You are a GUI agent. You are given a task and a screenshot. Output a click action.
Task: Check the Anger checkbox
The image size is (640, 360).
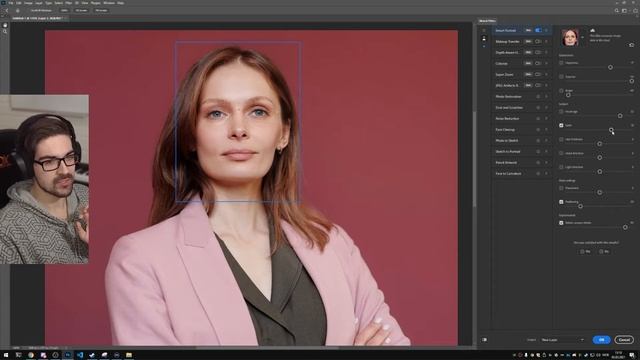click(561, 91)
